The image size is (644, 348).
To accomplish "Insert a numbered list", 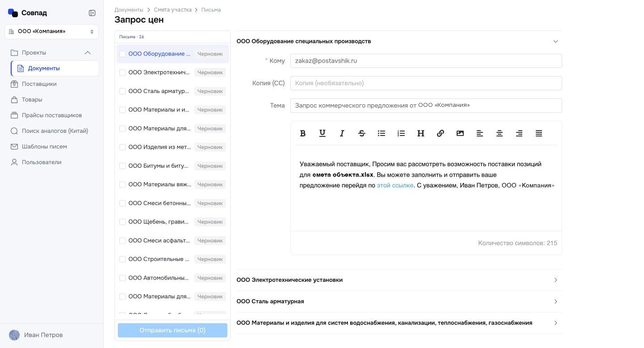I will click(401, 133).
